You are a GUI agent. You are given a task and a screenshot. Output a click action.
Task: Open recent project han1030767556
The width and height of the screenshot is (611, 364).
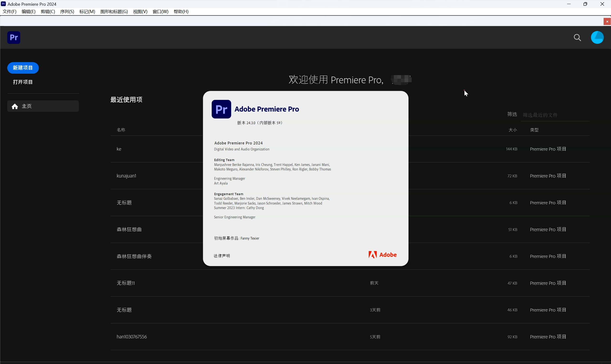132,337
